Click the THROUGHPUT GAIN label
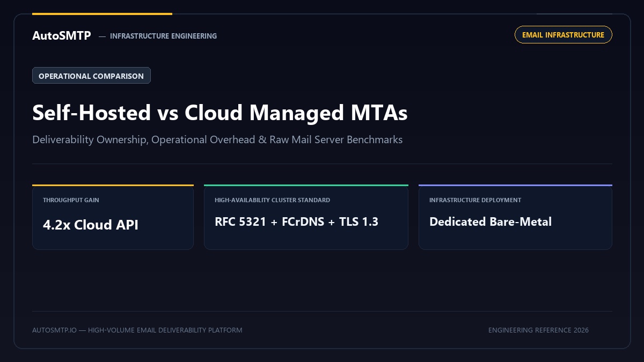The width and height of the screenshot is (644, 362). tap(71, 200)
